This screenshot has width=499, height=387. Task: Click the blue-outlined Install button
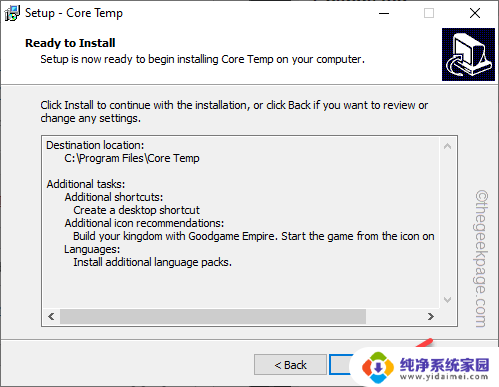(x=339, y=365)
